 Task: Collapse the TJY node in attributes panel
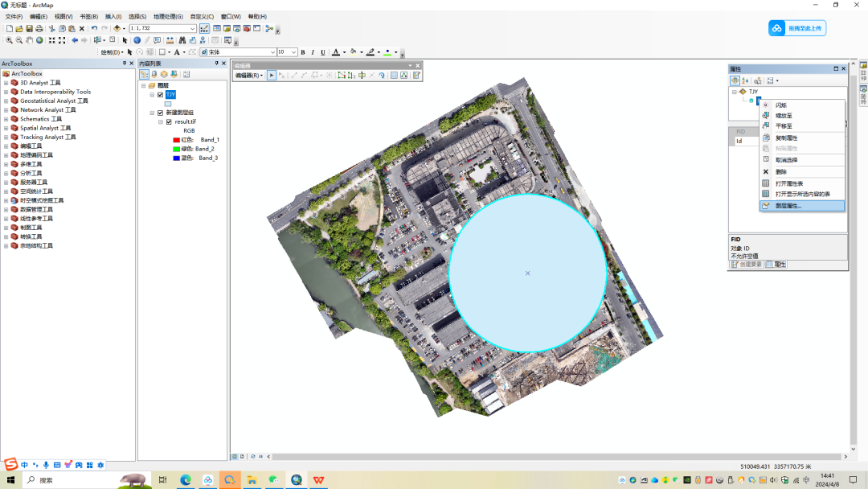pos(735,92)
